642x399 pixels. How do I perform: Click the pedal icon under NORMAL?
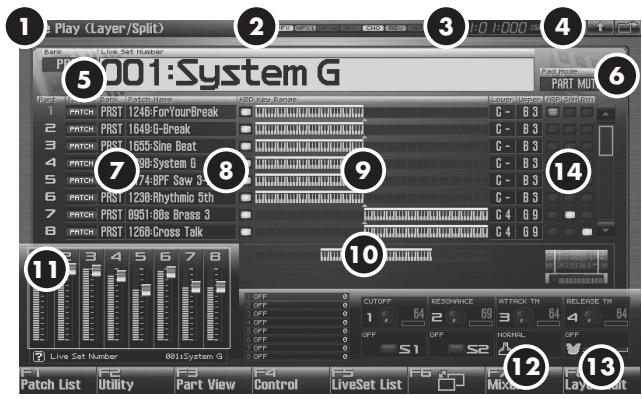(x=504, y=348)
